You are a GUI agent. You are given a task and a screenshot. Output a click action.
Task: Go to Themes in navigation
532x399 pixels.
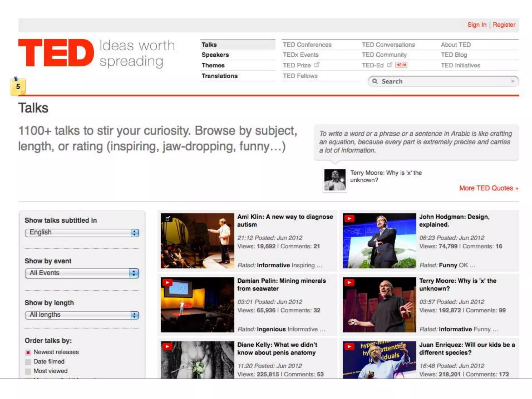click(x=213, y=65)
